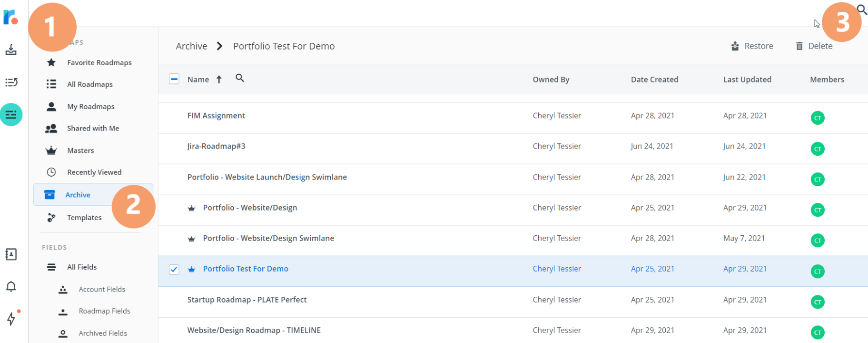Open the Jira-Roadmap#3 row
The image size is (868, 343).
click(x=513, y=146)
